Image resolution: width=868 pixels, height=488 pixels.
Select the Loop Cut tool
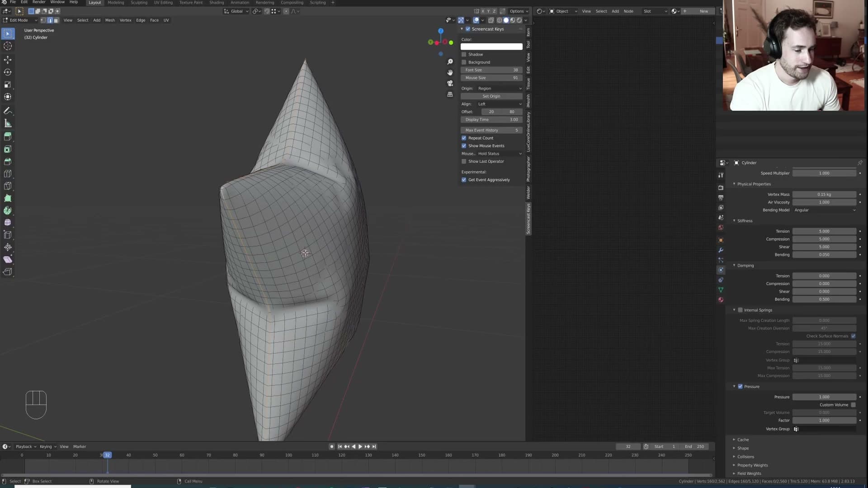(x=8, y=174)
